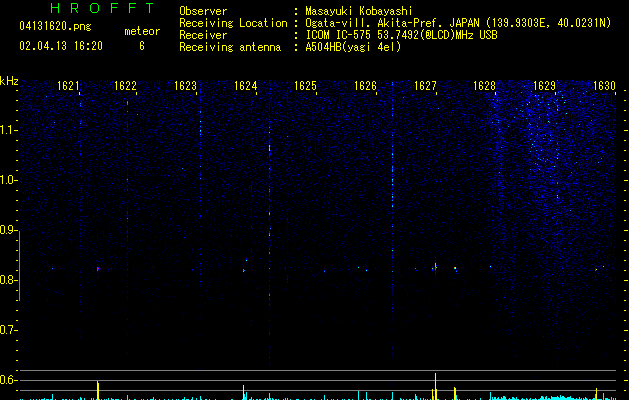Click the 1621 time axis marker
Viewport: 629px width, 400px height.
[68, 86]
